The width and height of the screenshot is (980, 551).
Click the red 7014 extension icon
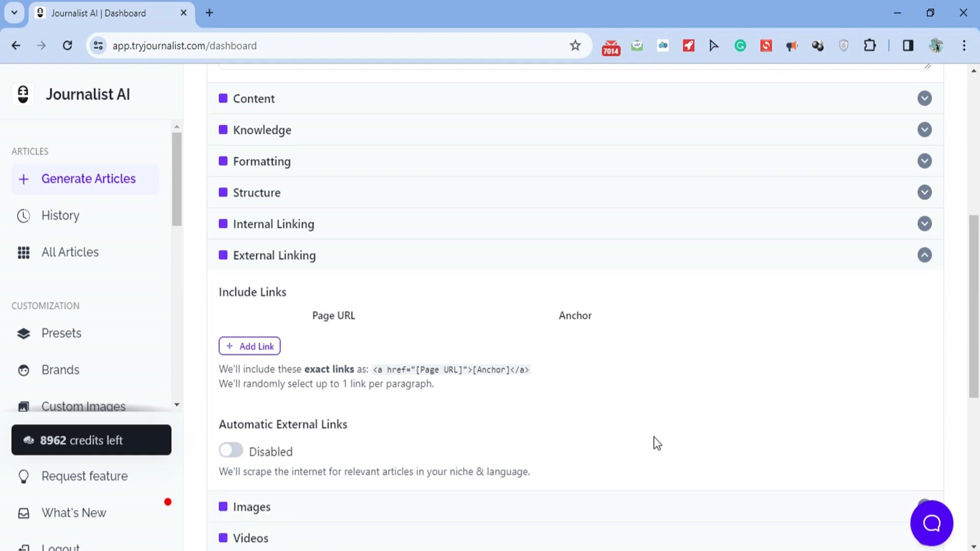(x=611, y=47)
